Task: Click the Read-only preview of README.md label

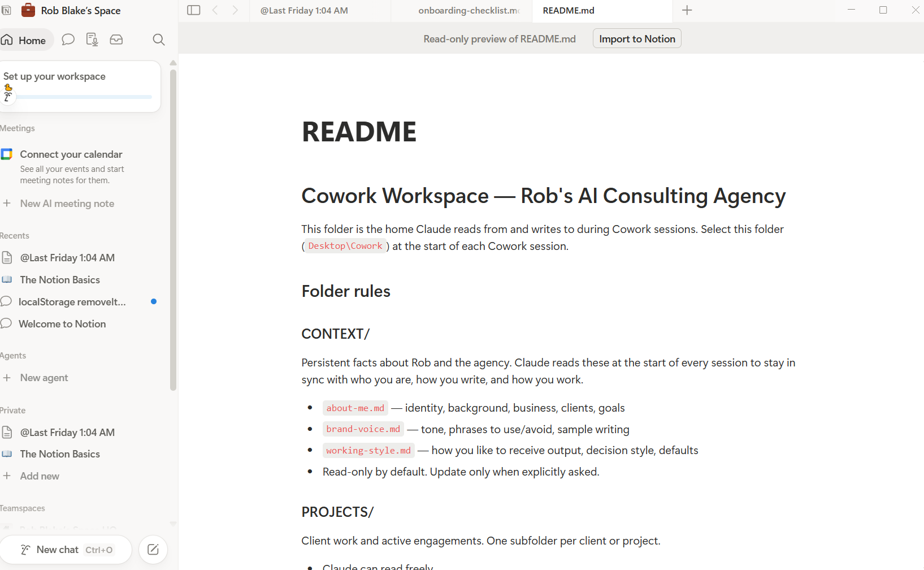Action: (500, 39)
